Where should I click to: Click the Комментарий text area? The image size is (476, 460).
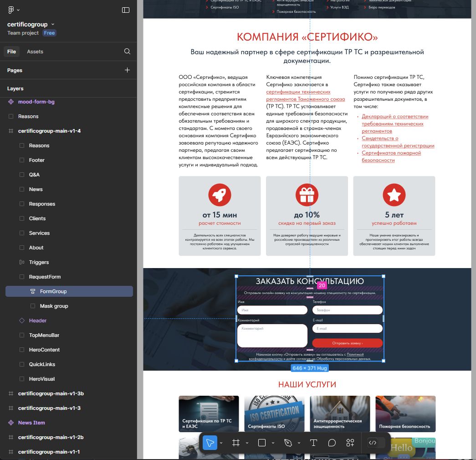272,336
